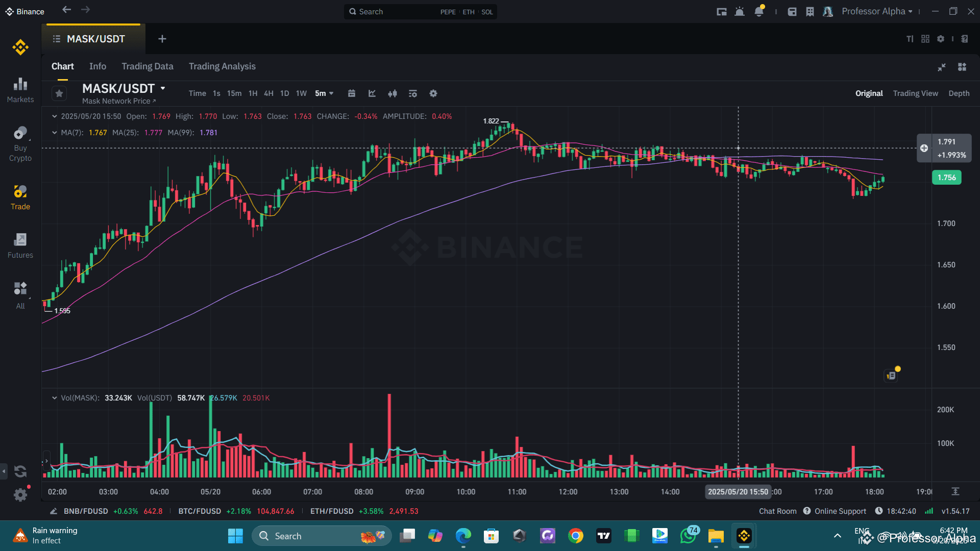This screenshot has width=980, height=551.
Task: Open Buy Crypto in the sidebar
Action: coord(20,144)
